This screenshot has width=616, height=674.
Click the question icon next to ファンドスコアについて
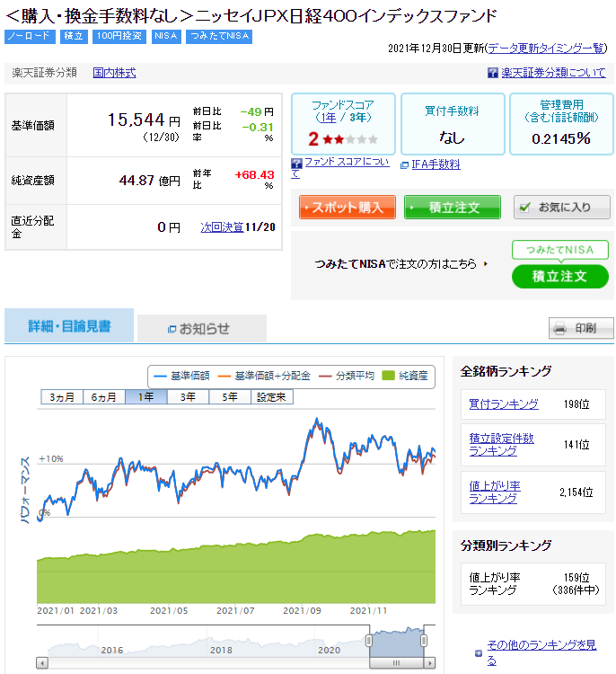296,163
